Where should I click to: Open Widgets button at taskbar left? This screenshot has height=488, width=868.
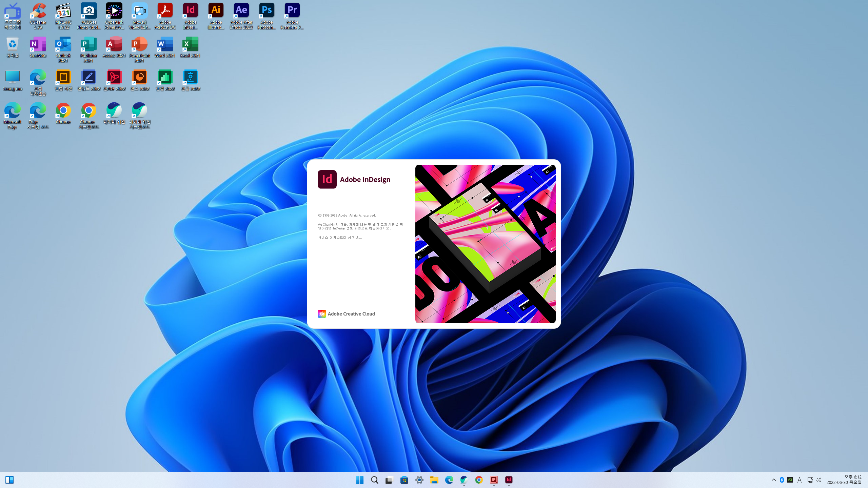coord(9,480)
